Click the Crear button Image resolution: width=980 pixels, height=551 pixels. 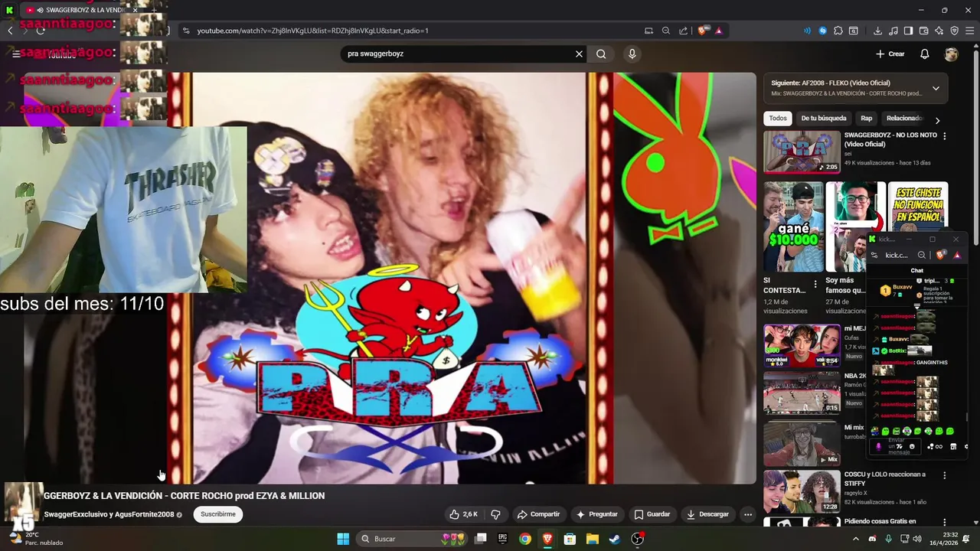(890, 54)
